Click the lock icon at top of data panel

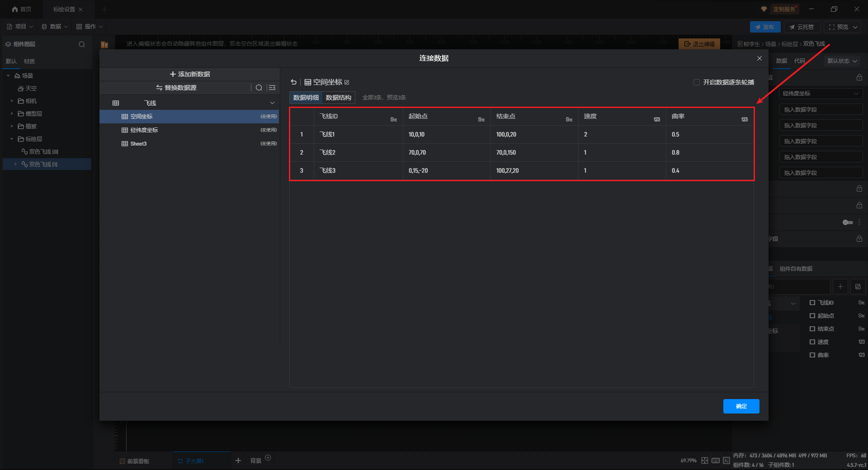pyautogui.click(x=859, y=77)
